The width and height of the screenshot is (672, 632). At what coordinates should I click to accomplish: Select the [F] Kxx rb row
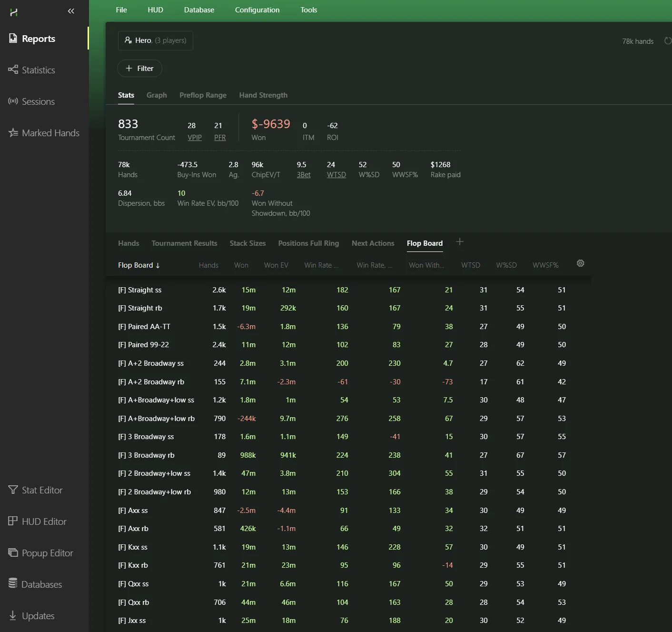point(348,565)
